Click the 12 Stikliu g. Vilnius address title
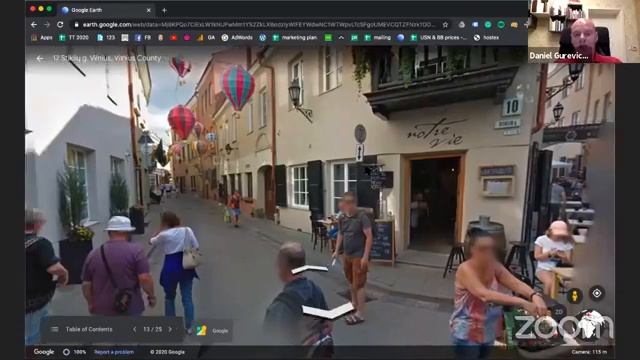Image resolution: width=640 pixels, height=360 pixels. [x=107, y=58]
